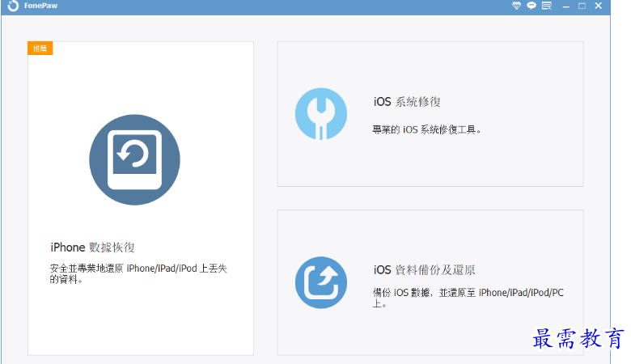Click the iOS system repair wrench icon
The width and height of the screenshot is (631, 364).
pos(320,114)
